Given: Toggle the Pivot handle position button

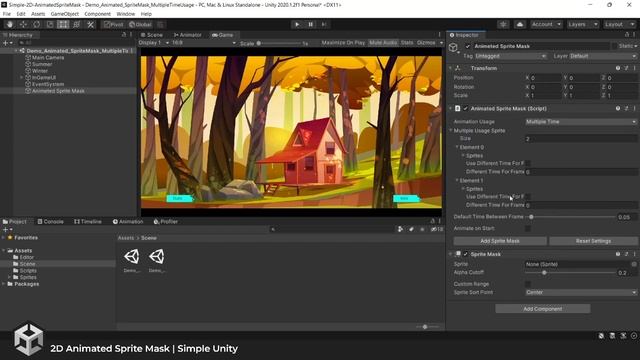Looking at the screenshot, I should pyautogui.click(x=113, y=24).
